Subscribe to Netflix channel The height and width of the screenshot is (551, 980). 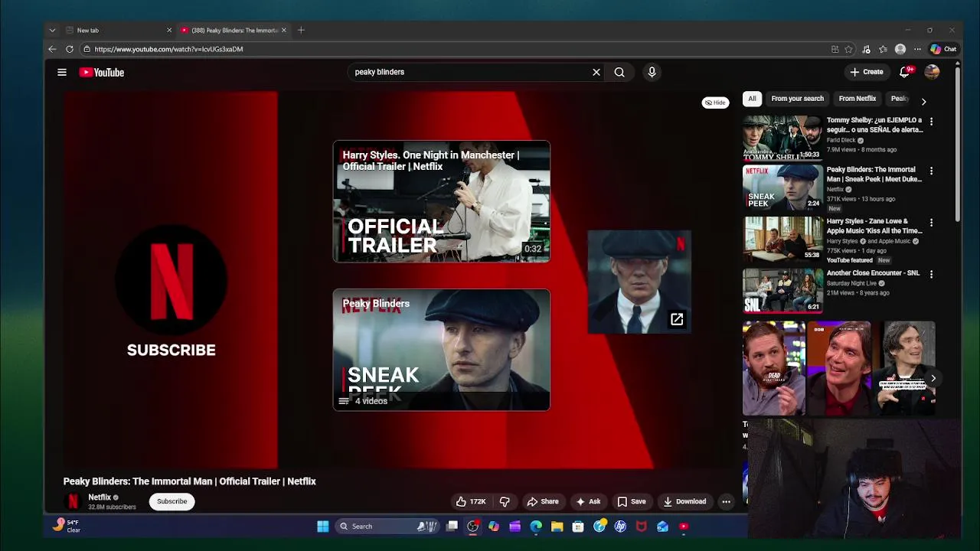coord(171,501)
